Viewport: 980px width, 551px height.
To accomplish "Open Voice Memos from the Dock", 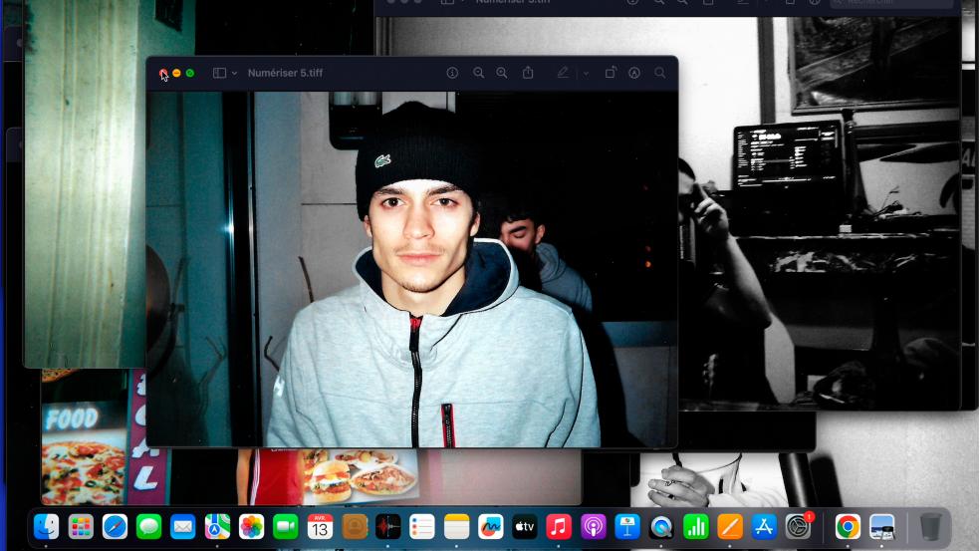I will pos(388,527).
